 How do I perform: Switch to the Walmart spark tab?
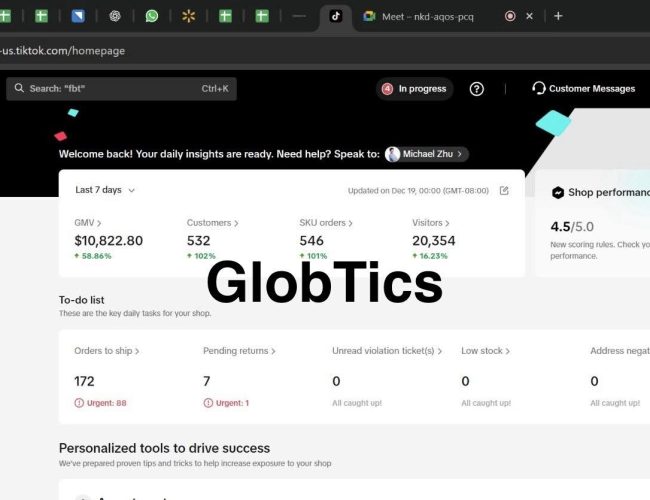tap(189, 17)
